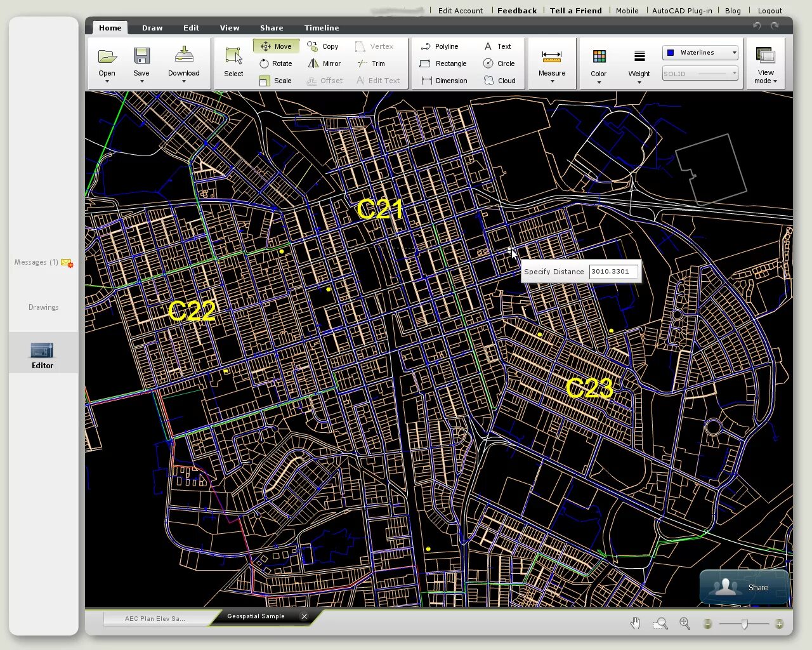Click the Feedback link
This screenshot has height=650, width=812.
517,11
